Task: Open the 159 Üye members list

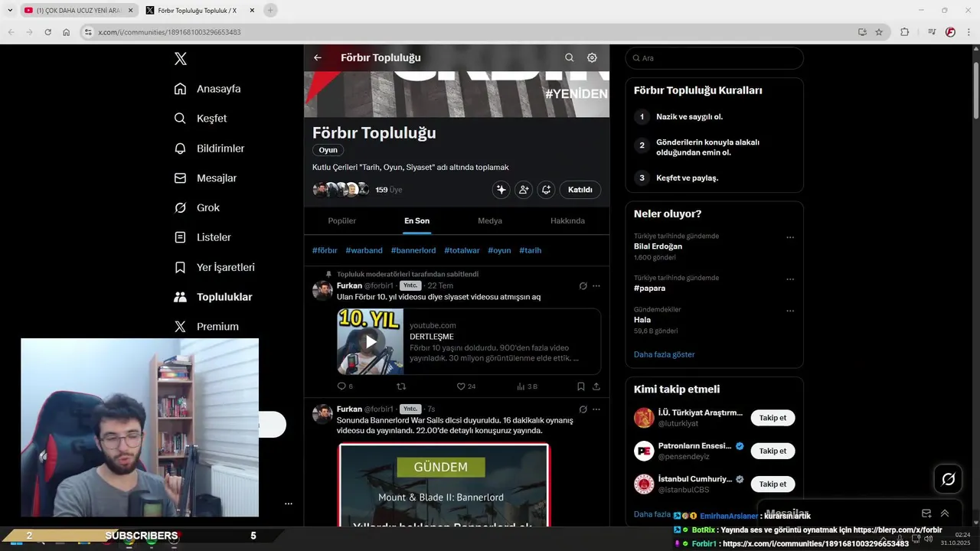Action: [389, 190]
